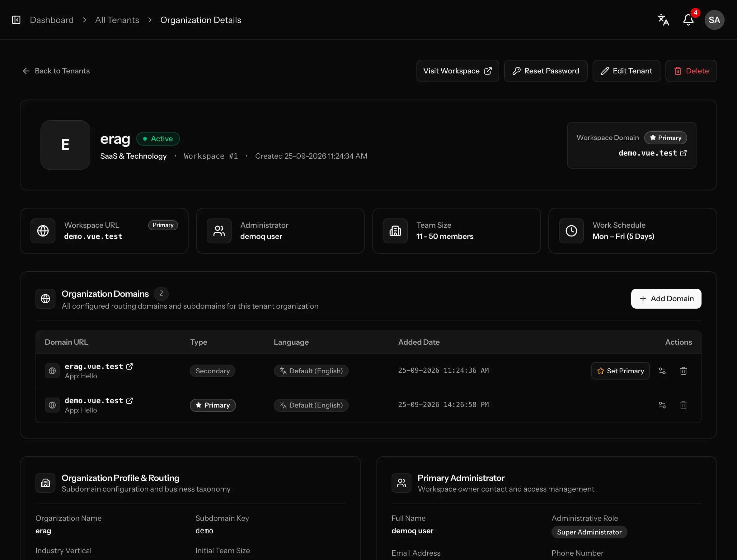Click the red Delete button
The image size is (737, 560).
[x=691, y=71]
